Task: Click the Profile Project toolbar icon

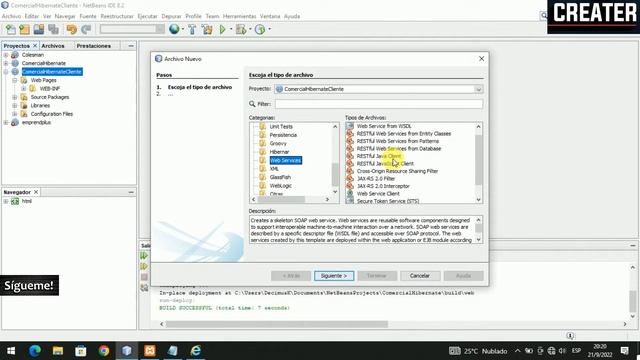Action: tap(260, 29)
